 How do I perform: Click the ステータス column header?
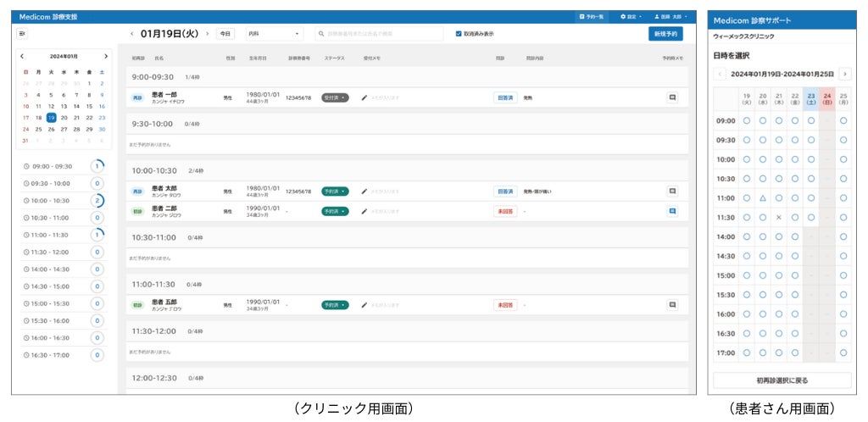tap(334, 58)
